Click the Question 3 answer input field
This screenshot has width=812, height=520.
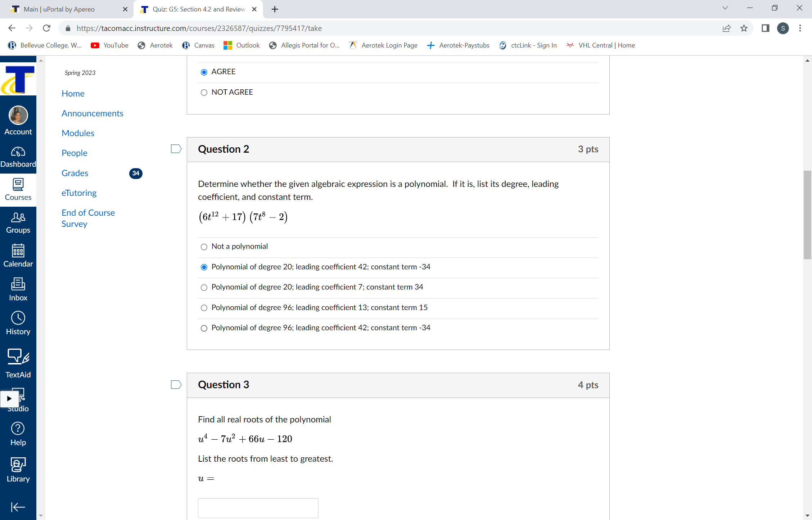pyautogui.click(x=258, y=508)
